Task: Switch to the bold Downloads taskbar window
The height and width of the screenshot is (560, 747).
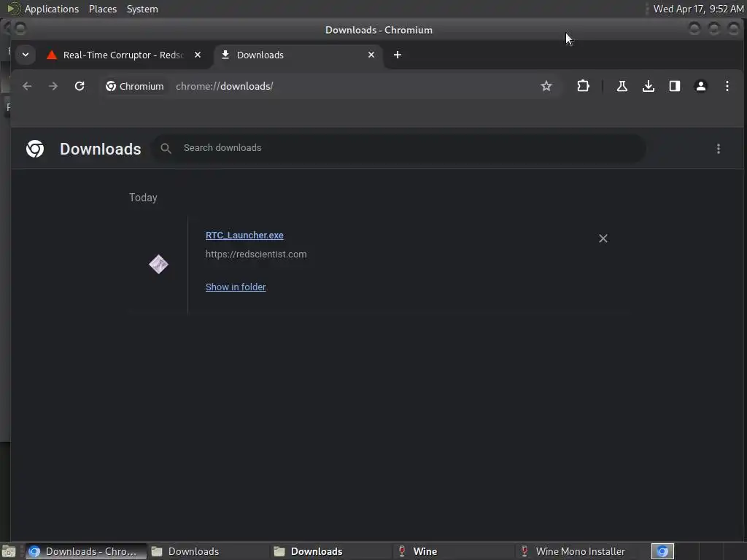Action: pyautogui.click(x=330, y=551)
